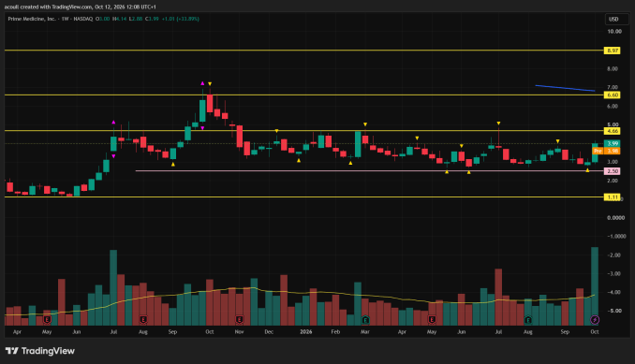Viewport: 635px width, 364px height.
Task: Click the 6.00 price axis label
Action: click(613, 106)
